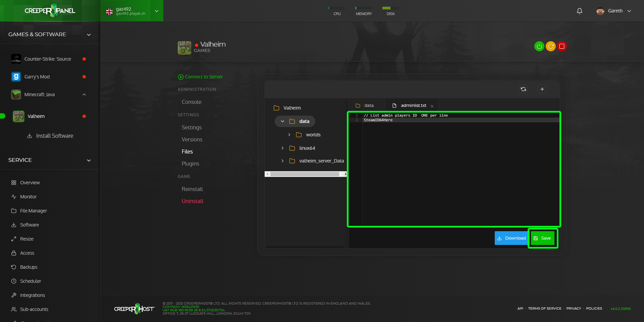Click the CreeperPanel logo
Image resolution: width=644 pixels, height=322 pixels.
[x=50, y=11]
